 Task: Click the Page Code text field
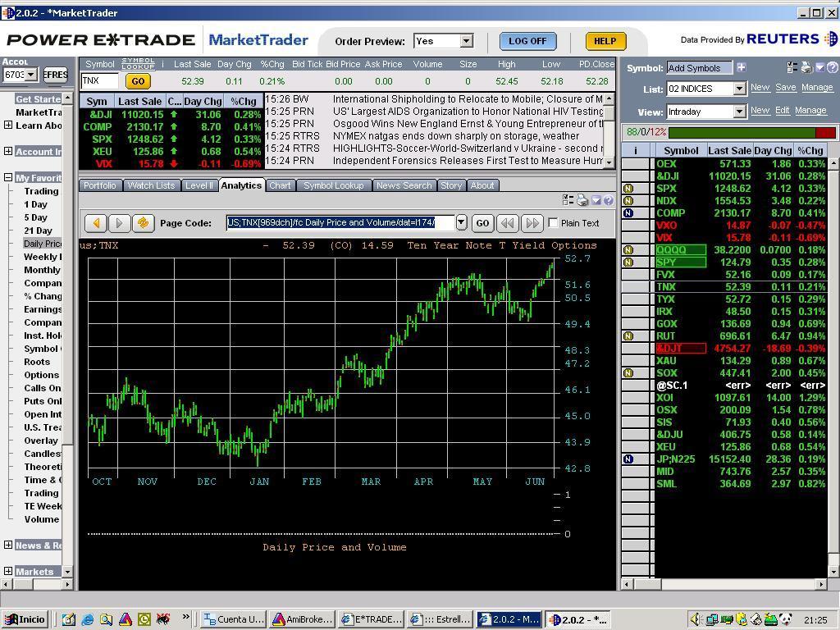pos(340,223)
